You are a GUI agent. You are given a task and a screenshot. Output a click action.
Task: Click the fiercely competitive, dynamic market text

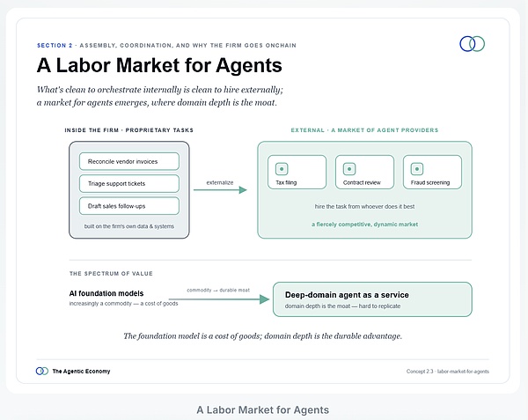364,225
